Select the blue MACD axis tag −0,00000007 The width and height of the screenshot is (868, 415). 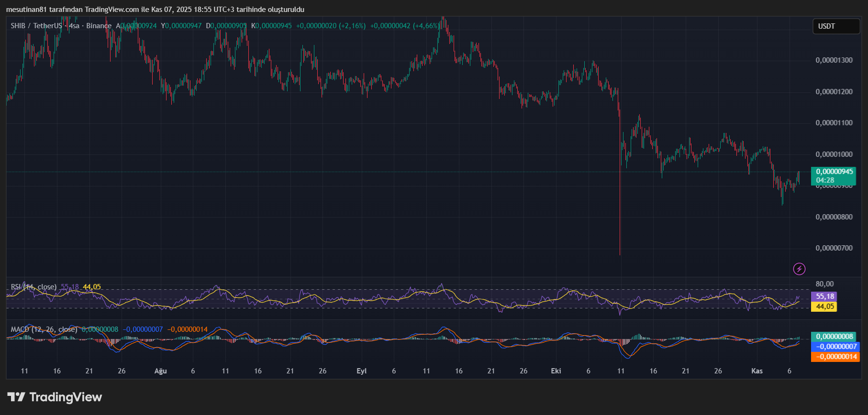[x=835, y=347]
